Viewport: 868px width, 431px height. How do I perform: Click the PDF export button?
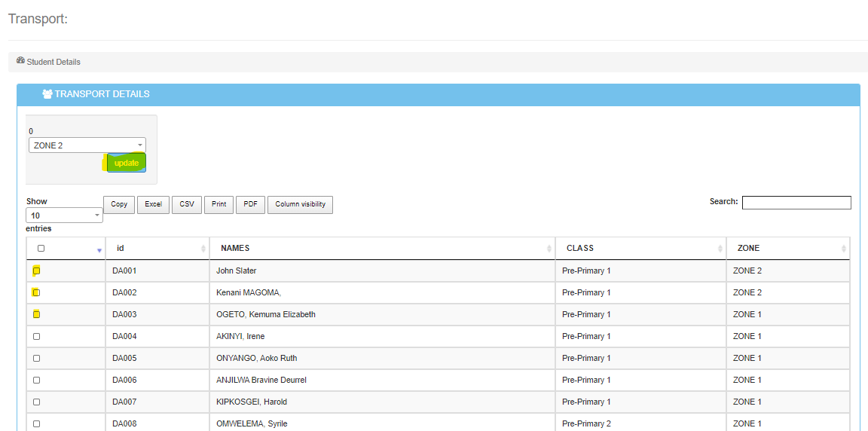(x=250, y=204)
